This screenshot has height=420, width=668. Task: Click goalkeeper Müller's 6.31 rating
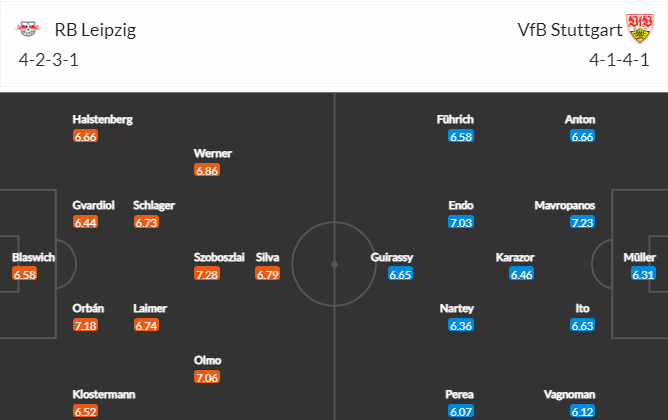(643, 274)
